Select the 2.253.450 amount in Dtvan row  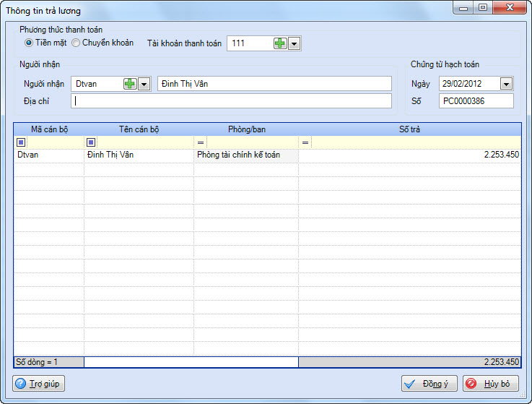[410, 155]
